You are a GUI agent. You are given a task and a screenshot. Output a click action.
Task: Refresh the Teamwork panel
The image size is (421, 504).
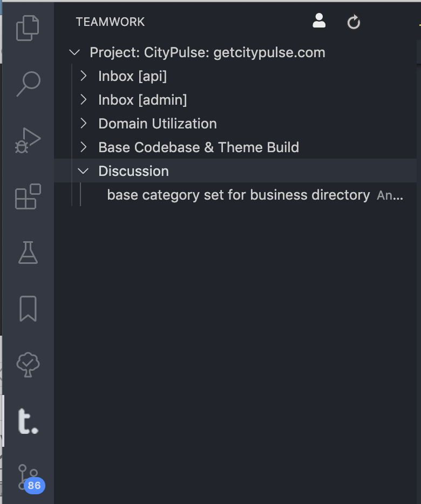pos(354,22)
